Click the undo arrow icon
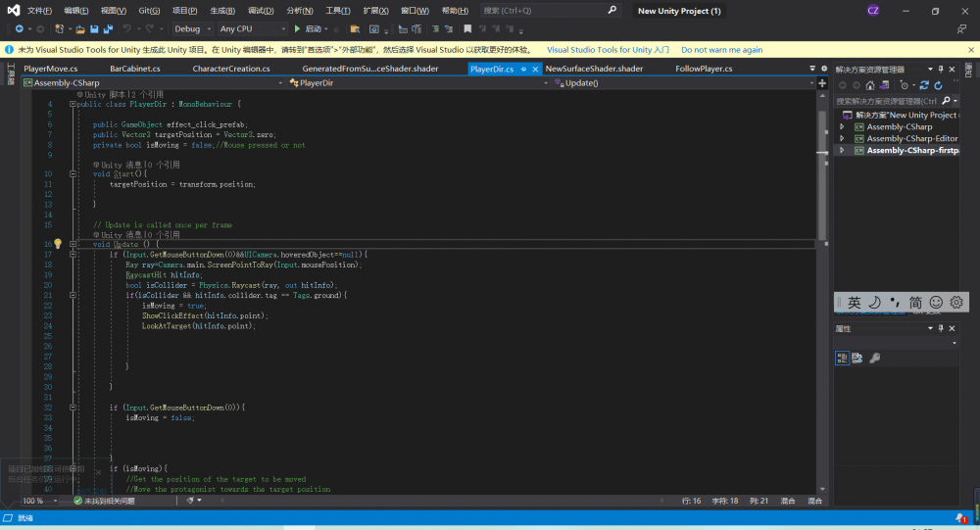Viewport: 980px width, 530px height. tap(126, 28)
